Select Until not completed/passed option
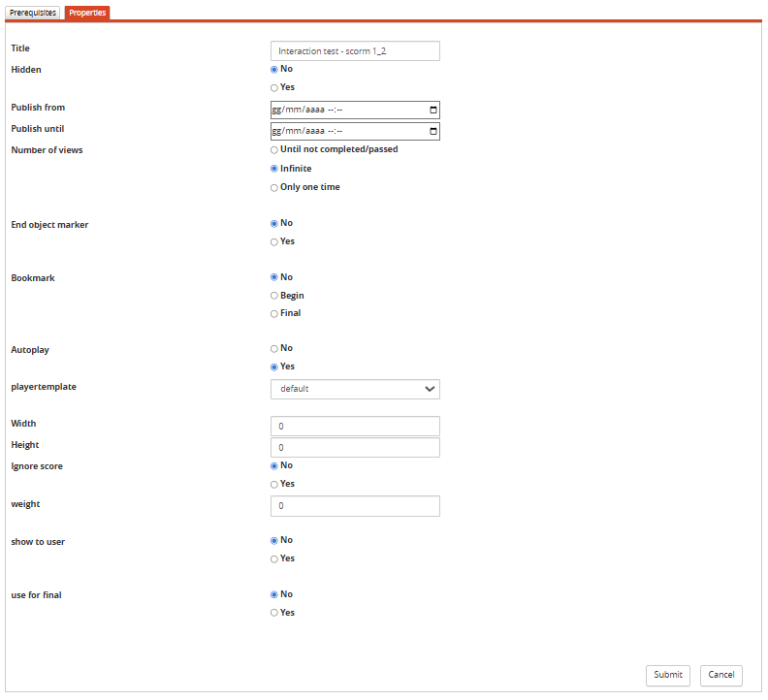 274,150
